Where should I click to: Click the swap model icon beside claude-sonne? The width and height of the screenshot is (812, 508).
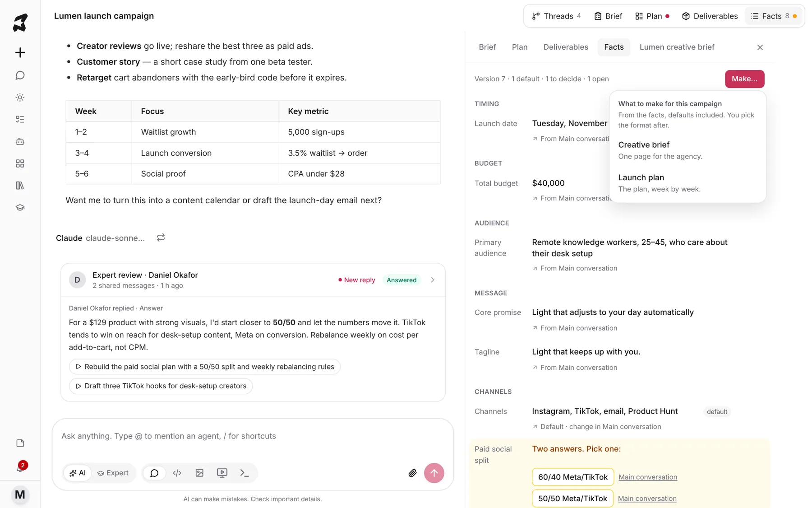pyautogui.click(x=161, y=238)
